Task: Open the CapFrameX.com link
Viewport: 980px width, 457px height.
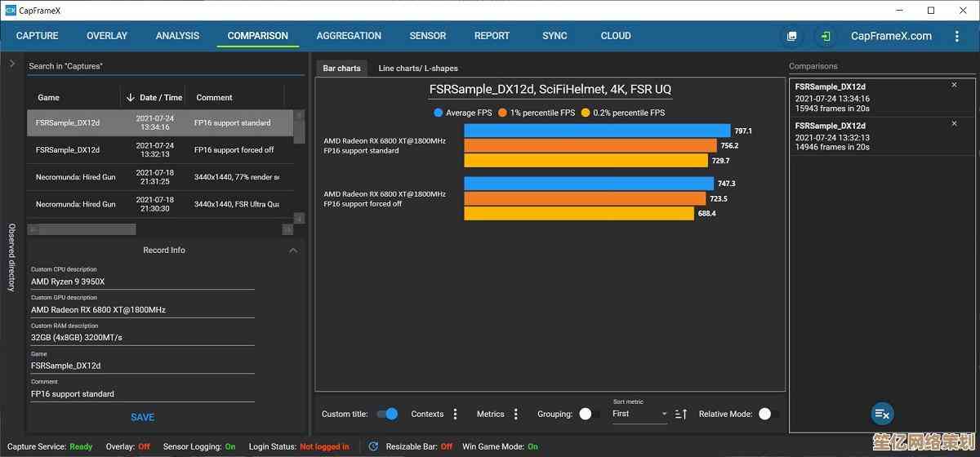Action: [891, 36]
